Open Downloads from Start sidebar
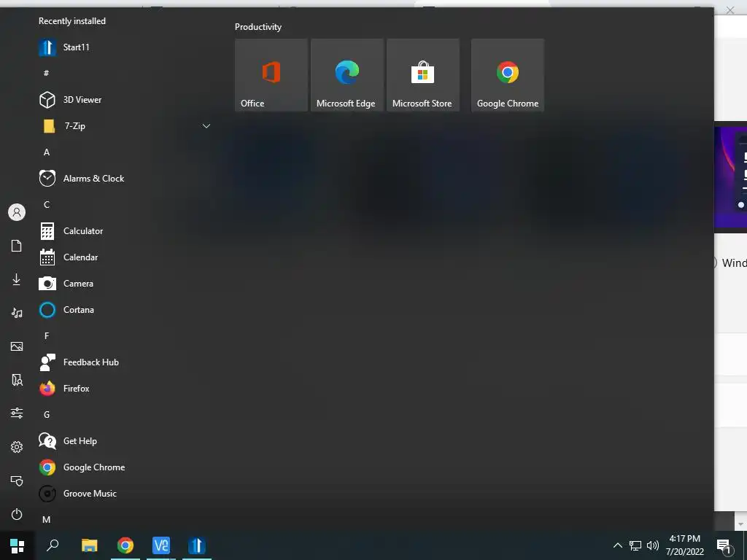Image resolution: width=747 pixels, height=560 pixels. point(17,279)
